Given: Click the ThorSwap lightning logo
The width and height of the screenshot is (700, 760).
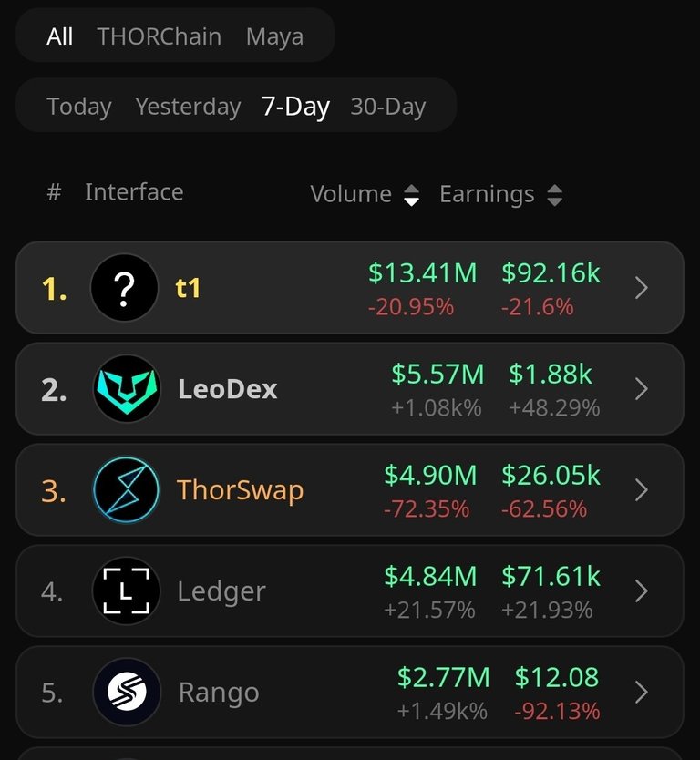Looking at the screenshot, I should pyautogui.click(x=126, y=490).
